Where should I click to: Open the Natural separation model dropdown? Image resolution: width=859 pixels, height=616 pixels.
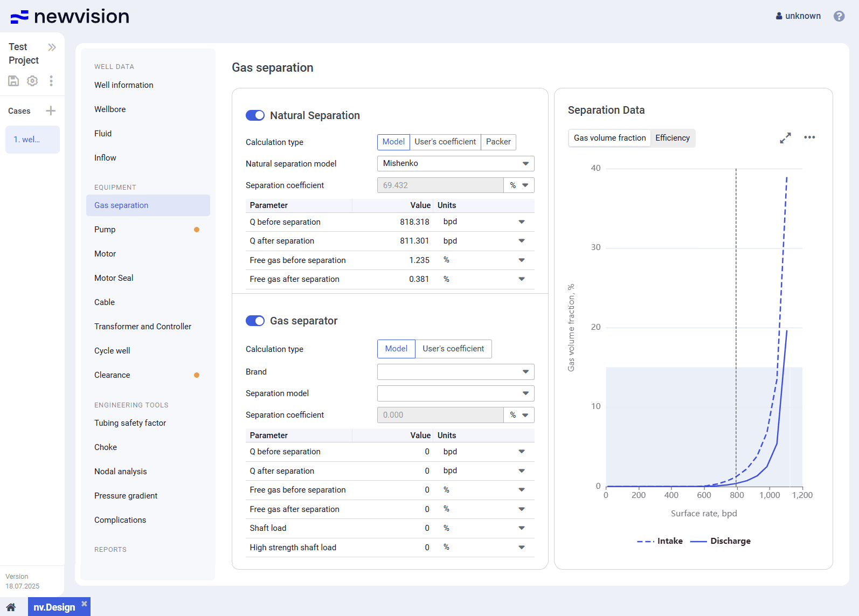pyautogui.click(x=455, y=163)
